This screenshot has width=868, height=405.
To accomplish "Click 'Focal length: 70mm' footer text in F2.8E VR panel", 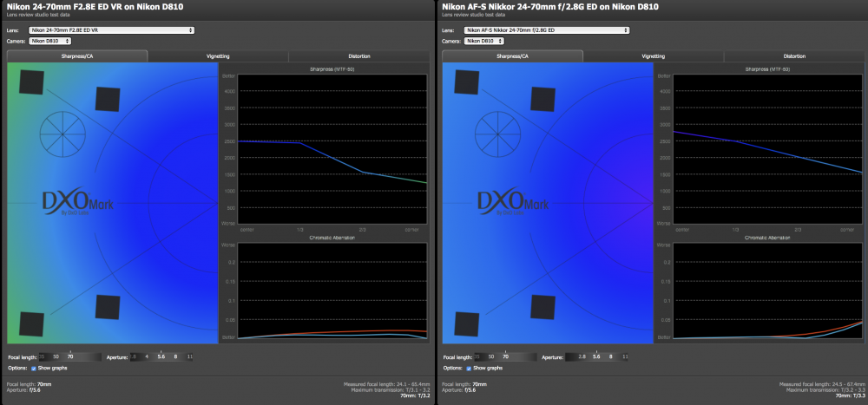I will coord(30,384).
